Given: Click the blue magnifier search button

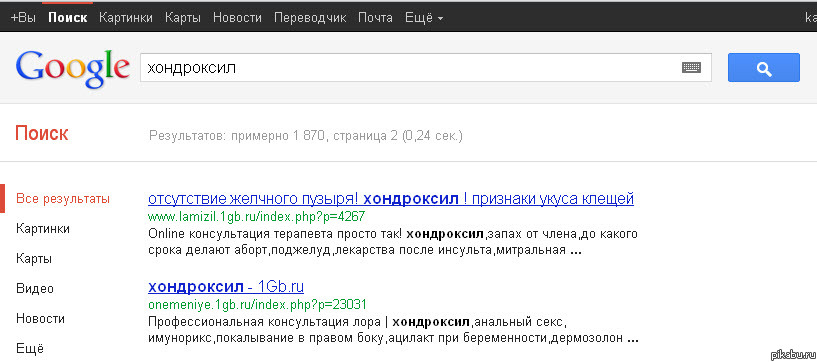Looking at the screenshot, I should click(x=763, y=68).
